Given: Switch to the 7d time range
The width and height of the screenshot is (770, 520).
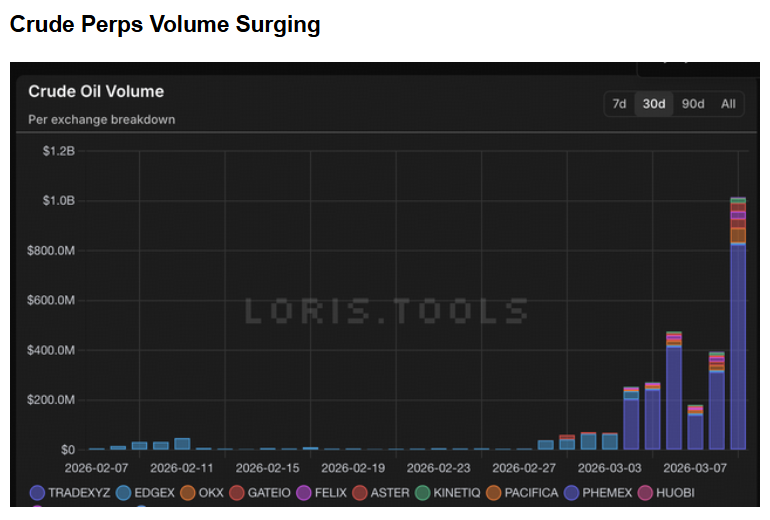Looking at the screenshot, I should (x=619, y=104).
